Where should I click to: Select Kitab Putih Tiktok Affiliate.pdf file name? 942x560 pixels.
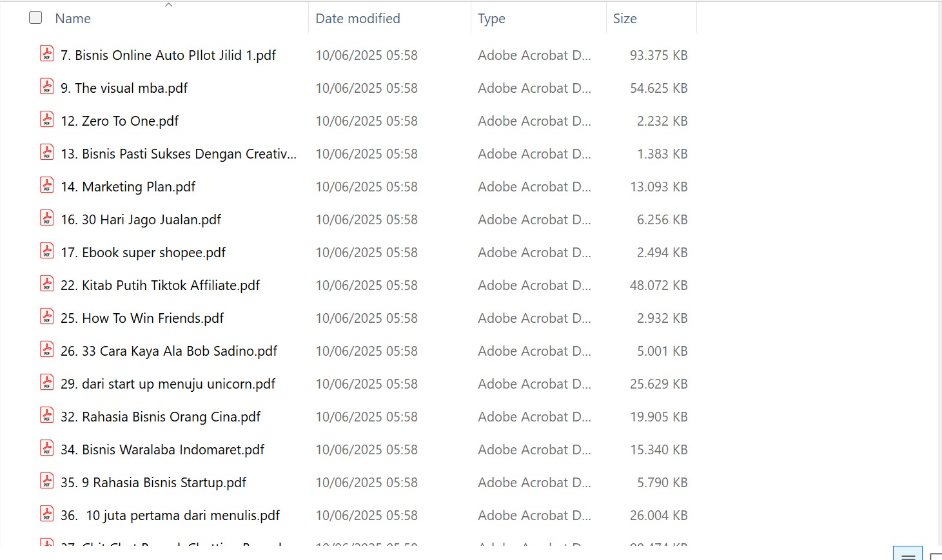point(161,285)
